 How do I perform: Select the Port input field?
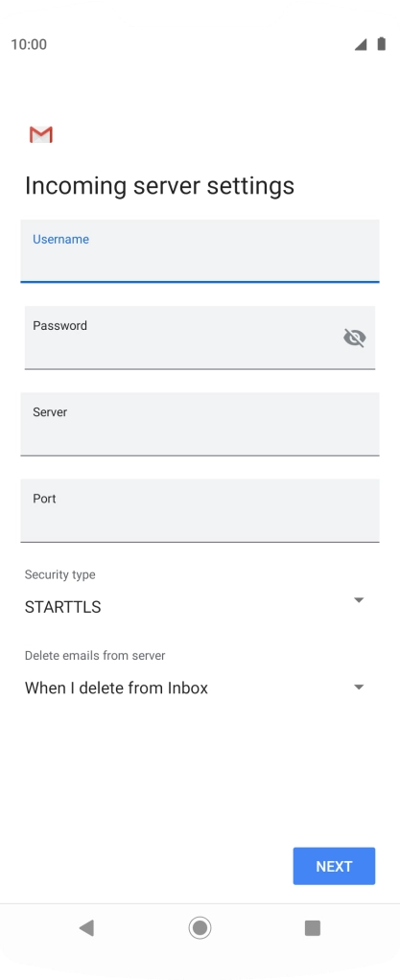200,510
